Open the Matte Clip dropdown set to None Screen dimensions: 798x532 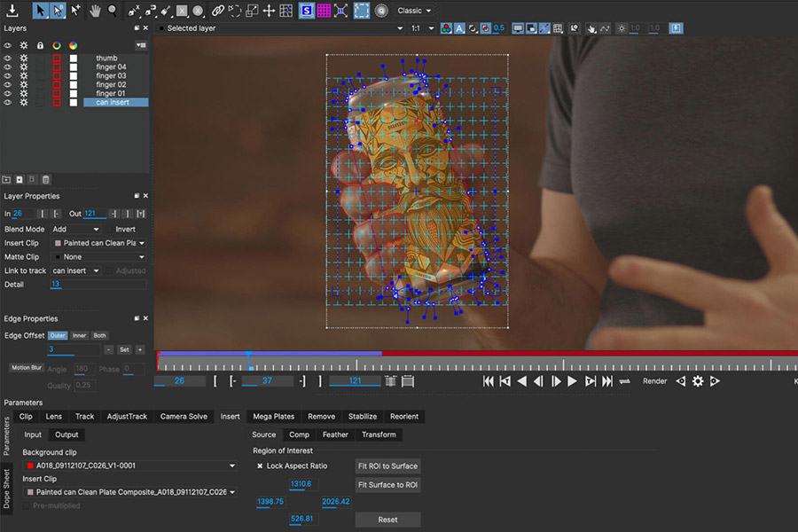[x=98, y=257]
